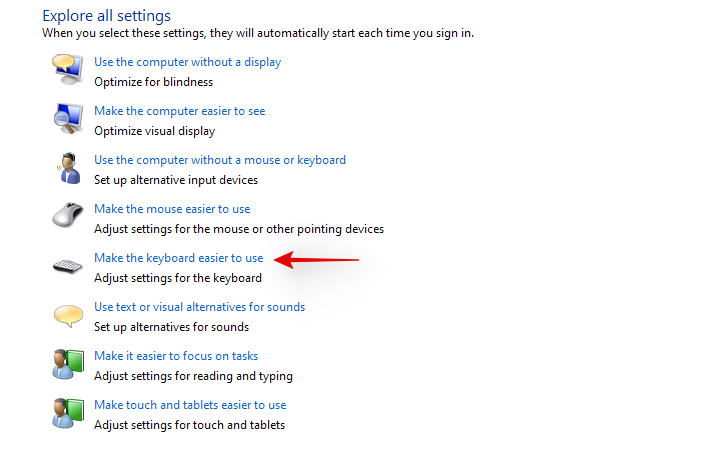
Task: Open 'Make the computer easier to see'
Action: (x=179, y=111)
